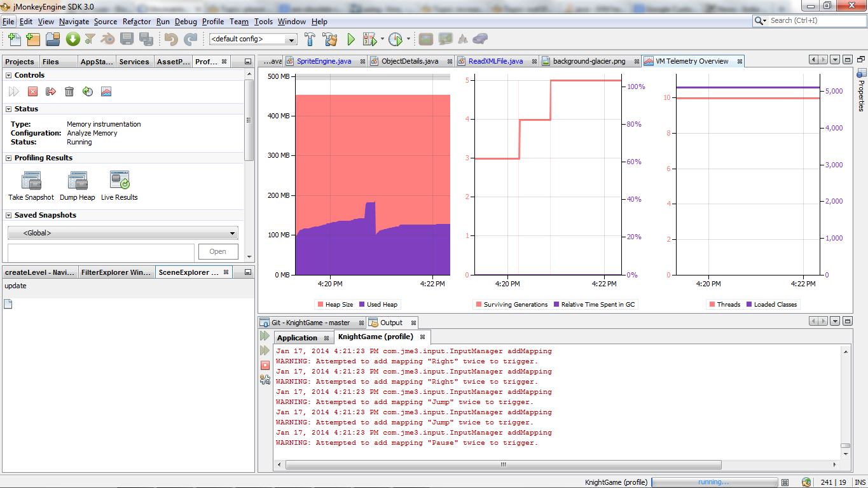Switch to the ObjectDetails.java tab

coord(410,61)
